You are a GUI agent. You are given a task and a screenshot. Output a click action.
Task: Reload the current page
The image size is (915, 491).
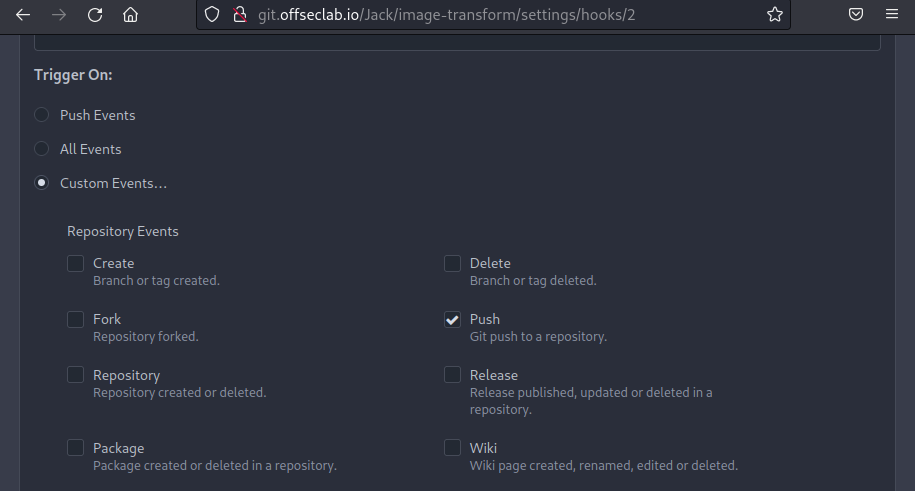click(95, 15)
